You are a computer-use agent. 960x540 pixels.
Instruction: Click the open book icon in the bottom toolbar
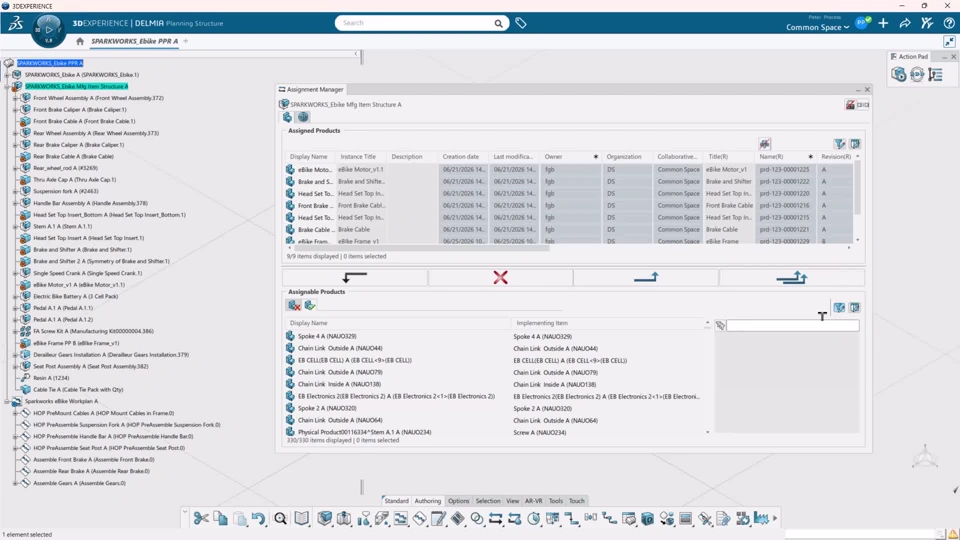301,519
